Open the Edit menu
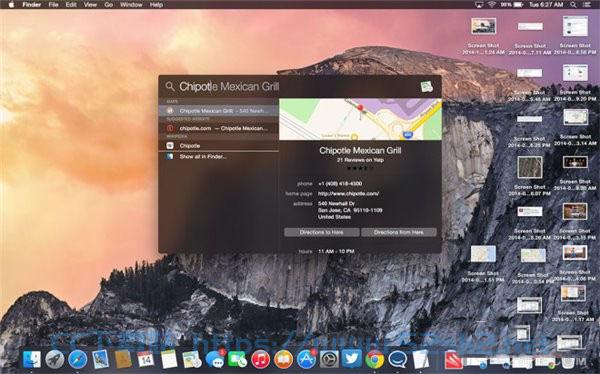 coord(71,5)
